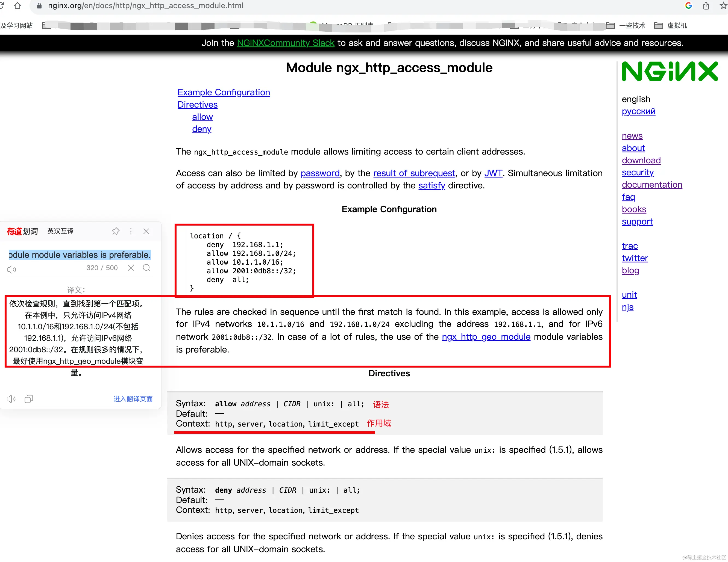
Task: Click the browser home icon
Action: 17,6
